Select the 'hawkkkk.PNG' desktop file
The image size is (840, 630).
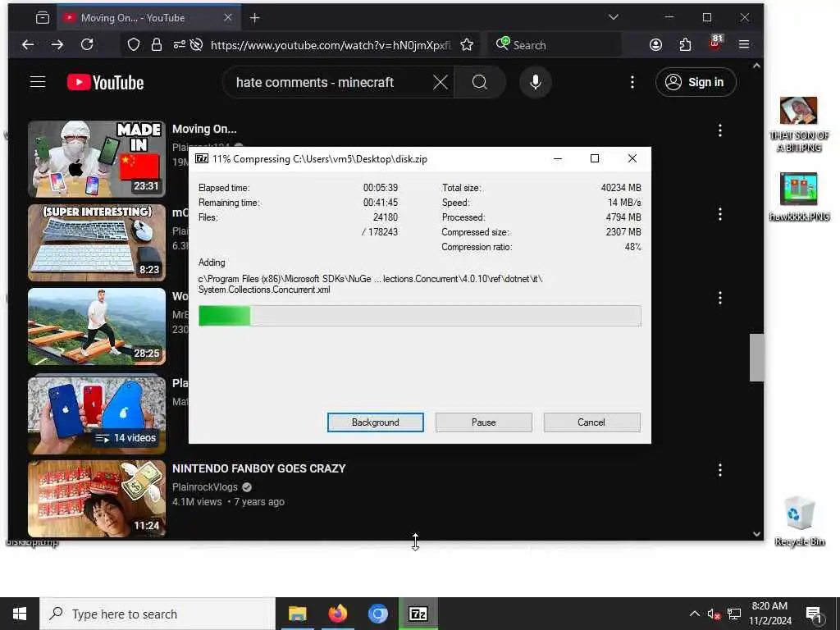point(799,197)
